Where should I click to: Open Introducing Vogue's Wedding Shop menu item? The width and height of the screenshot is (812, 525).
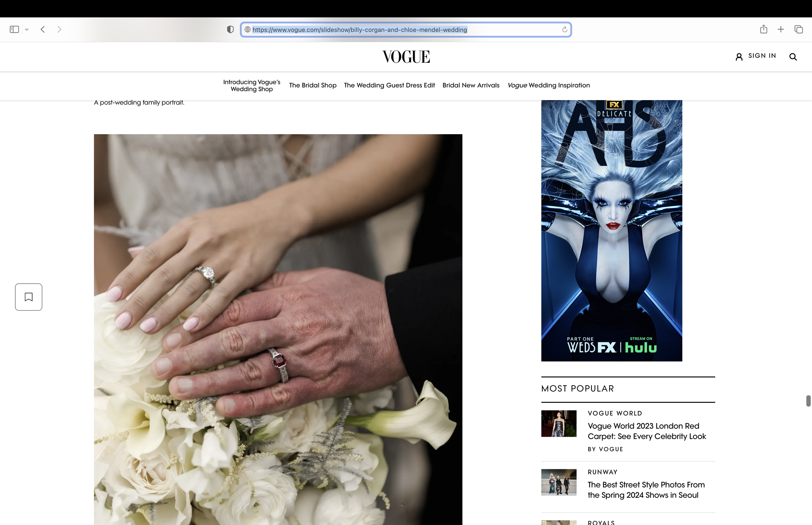251,85
